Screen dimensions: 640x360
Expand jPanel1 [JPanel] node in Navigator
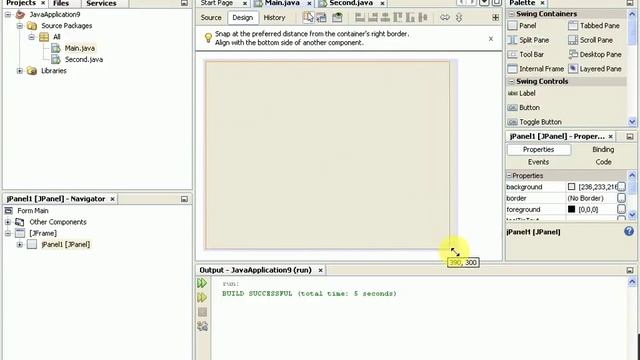point(20,244)
